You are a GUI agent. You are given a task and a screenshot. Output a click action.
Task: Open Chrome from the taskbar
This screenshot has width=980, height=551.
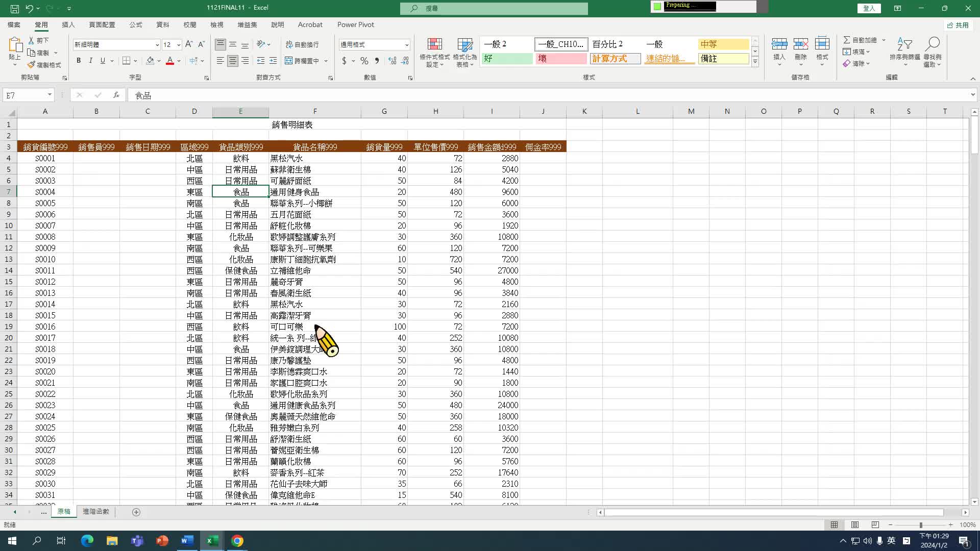237,541
